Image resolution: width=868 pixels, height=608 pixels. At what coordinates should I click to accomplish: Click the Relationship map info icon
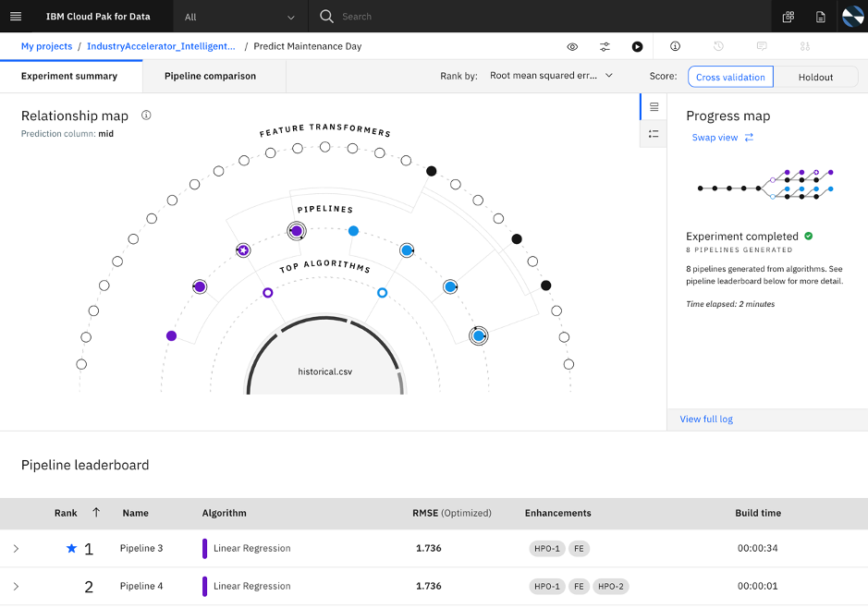click(x=146, y=116)
